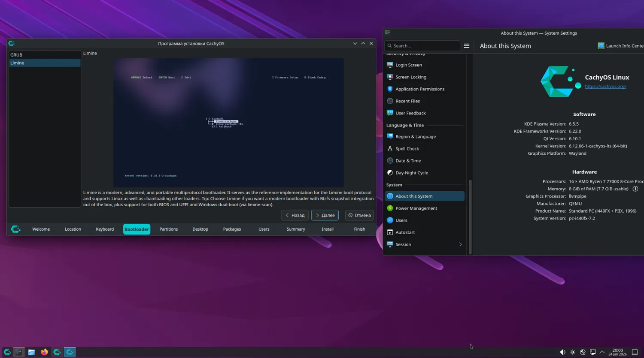Minimize the CachyOS installer window
644x358 pixels.
pyautogui.click(x=355, y=43)
